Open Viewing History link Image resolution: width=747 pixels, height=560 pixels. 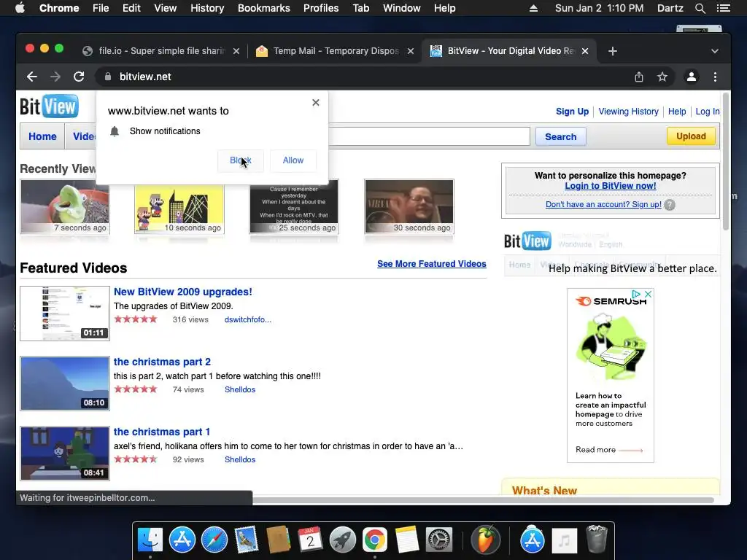(628, 112)
